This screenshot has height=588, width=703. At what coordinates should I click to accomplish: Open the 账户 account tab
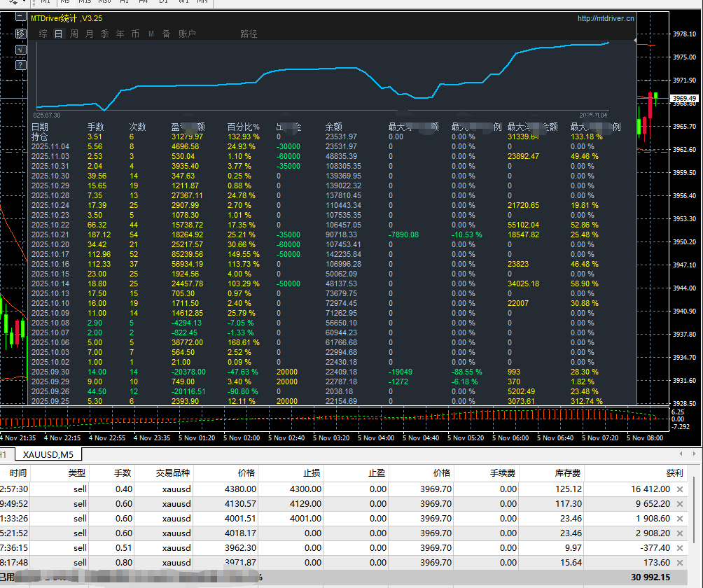pos(187,34)
